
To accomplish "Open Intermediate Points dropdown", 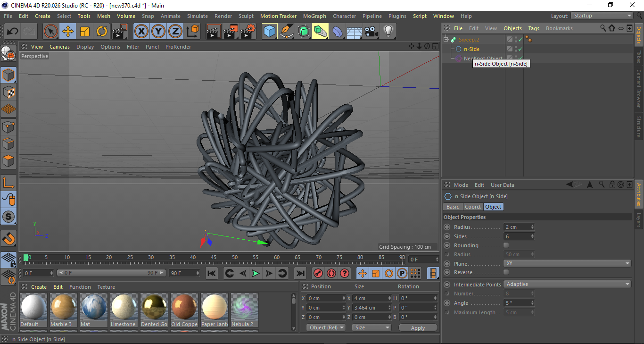I will [x=567, y=284].
